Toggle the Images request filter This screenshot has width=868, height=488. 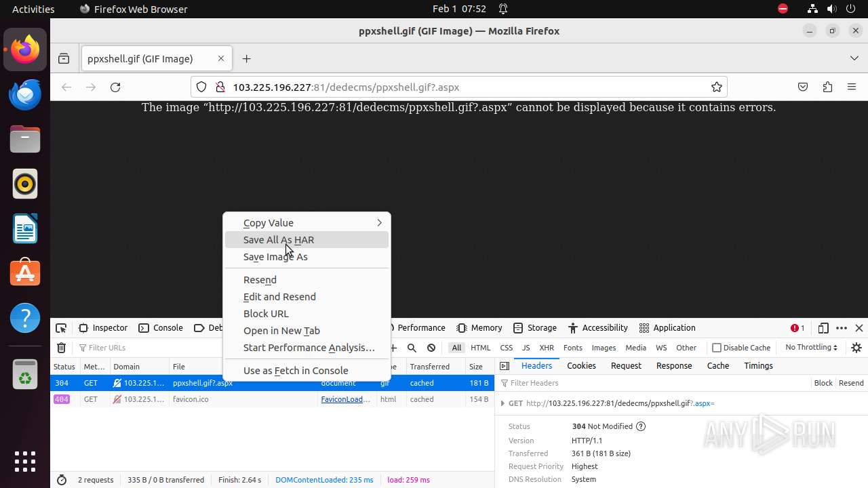604,348
